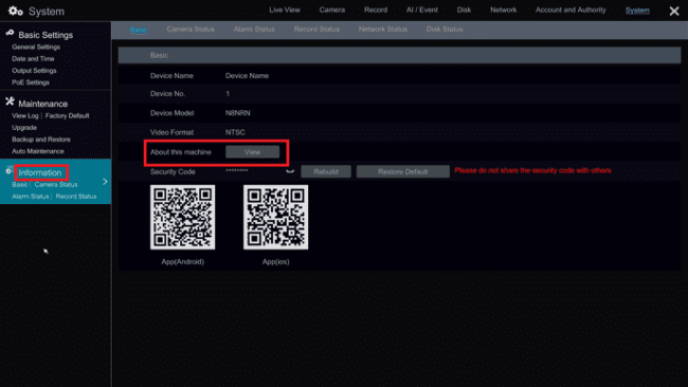Select the Information sidebar heading
This screenshot has height=387, width=688.
(x=40, y=173)
